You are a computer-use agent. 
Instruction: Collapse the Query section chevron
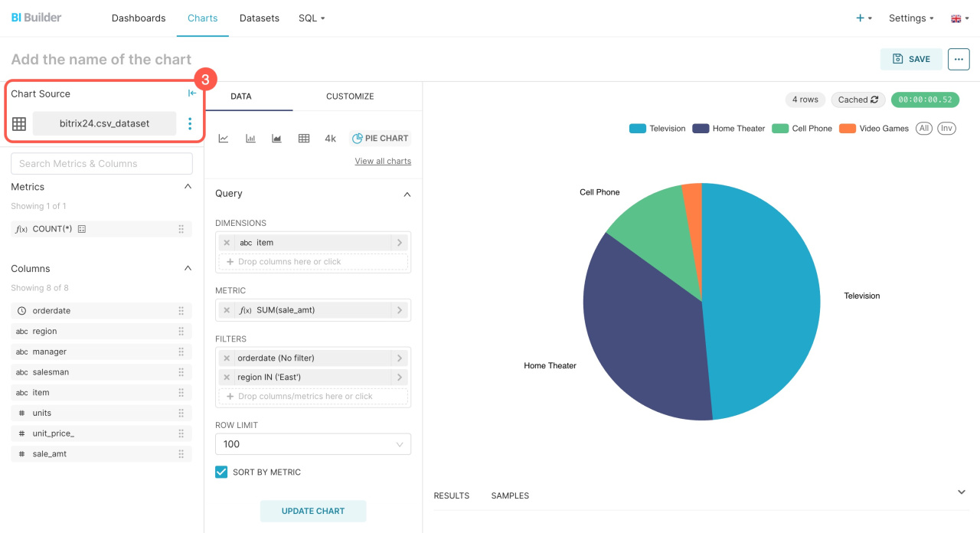(407, 195)
